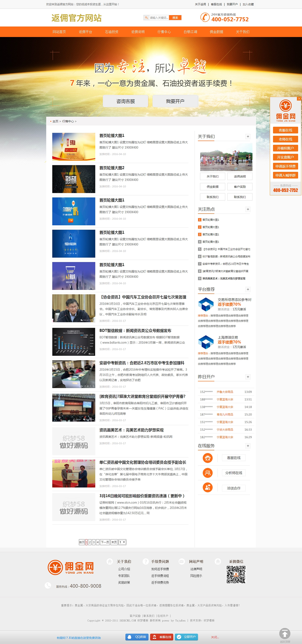
Task: Click the phone hotline icon in header
Action: (205, 17)
